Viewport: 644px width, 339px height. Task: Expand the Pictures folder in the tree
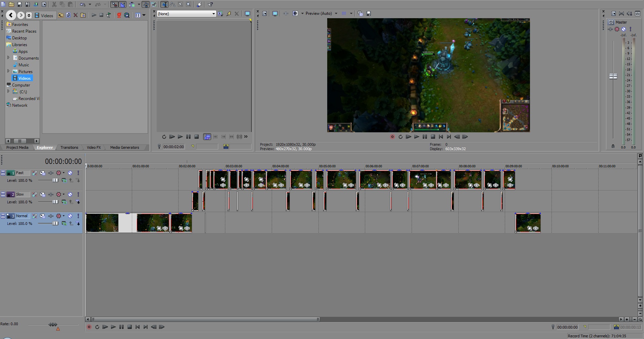tap(8, 71)
